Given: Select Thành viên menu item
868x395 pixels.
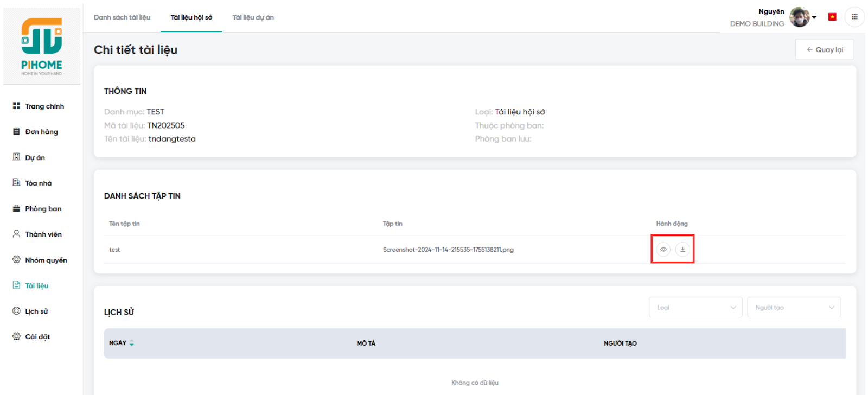Looking at the screenshot, I should click(x=43, y=234).
